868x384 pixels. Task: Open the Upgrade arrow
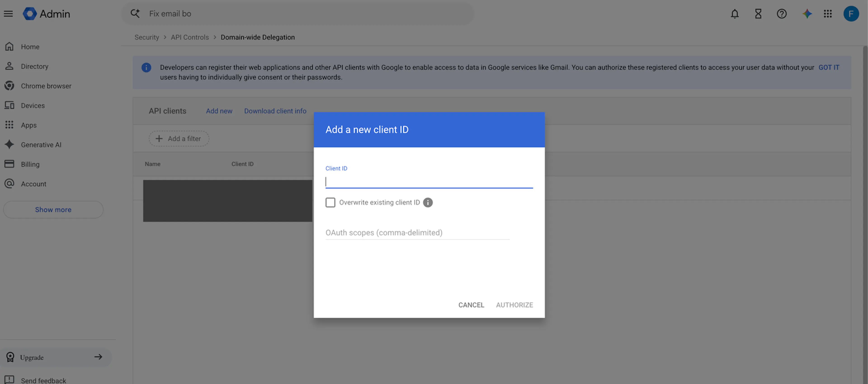coord(98,357)
